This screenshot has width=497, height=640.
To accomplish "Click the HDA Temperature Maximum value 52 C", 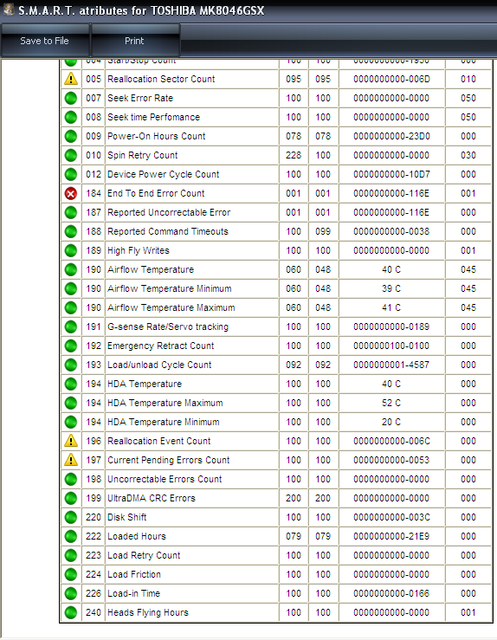I will [391, 403].
